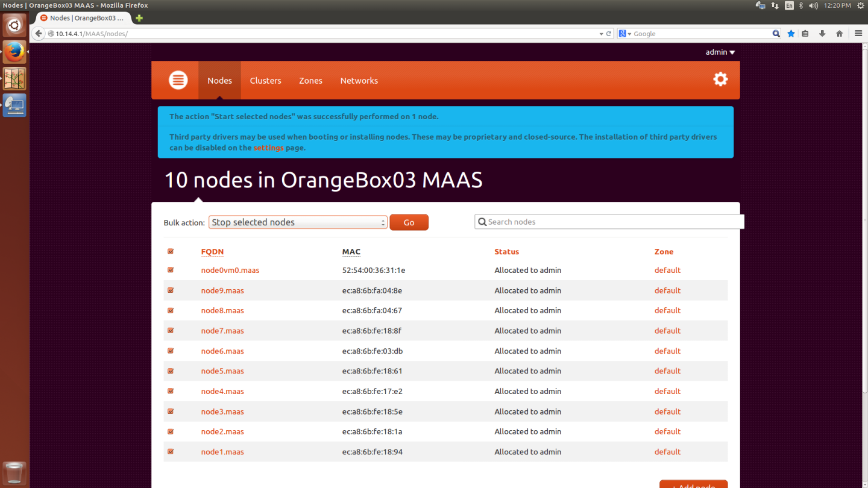Uncheck the node6.maas checkbox
The height and width of the screenshot is (488, 868).
point(171,351)
